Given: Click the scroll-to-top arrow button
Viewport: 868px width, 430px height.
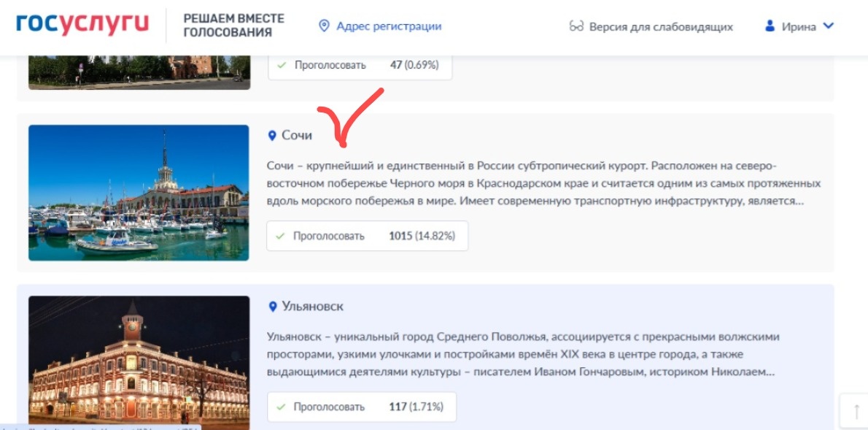Looking at the screenshot, I should pyautogui.click(x=856, y=411).
